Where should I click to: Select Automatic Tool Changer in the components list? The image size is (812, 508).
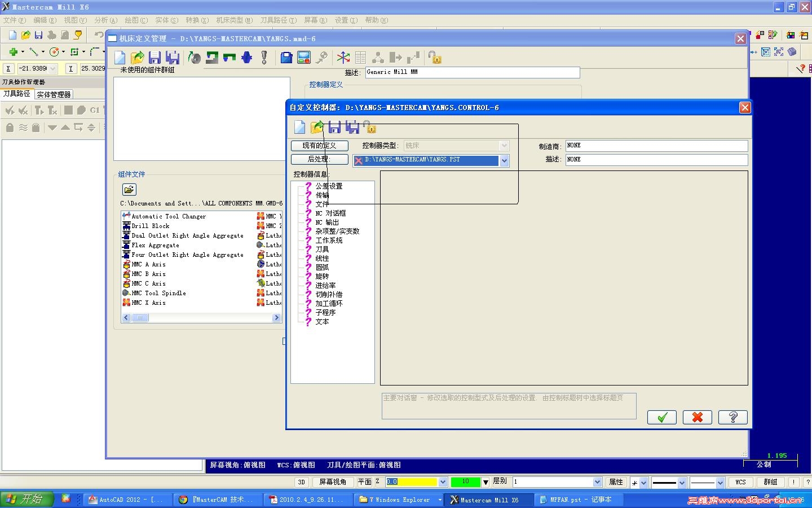click(x=169, y=216)
